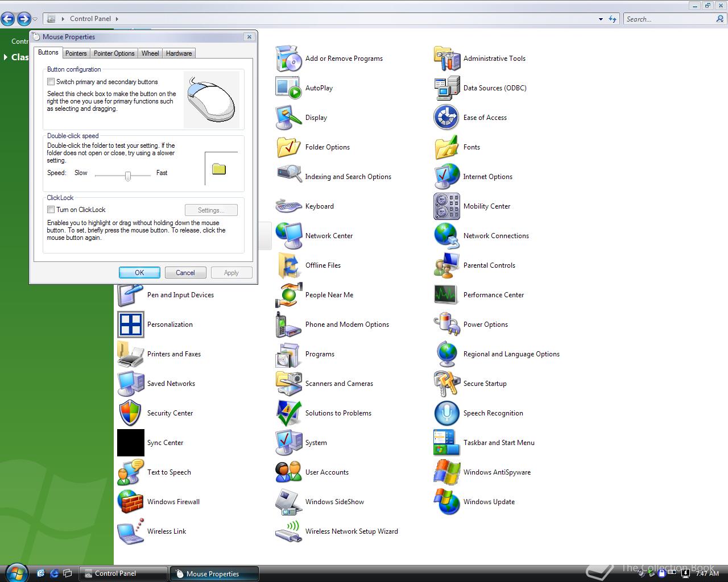728x582 pixels.
Task: Click Cancel in Mouse Properties
Action: tap(185, 273)
